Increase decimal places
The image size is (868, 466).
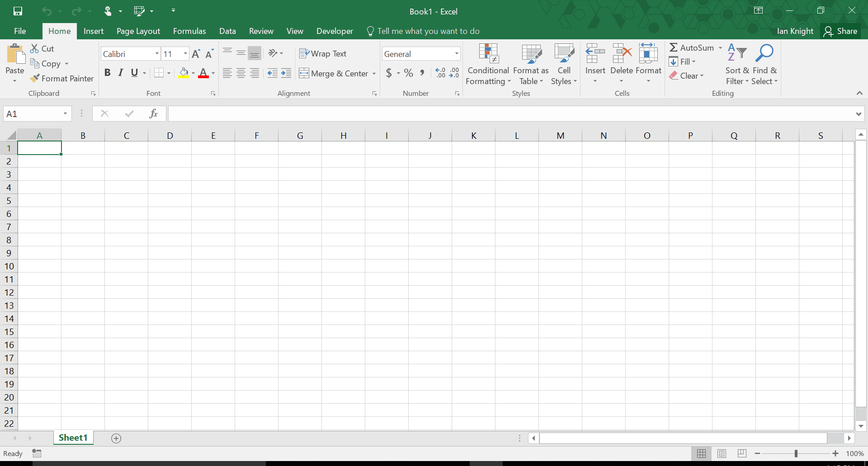point(441,73)
